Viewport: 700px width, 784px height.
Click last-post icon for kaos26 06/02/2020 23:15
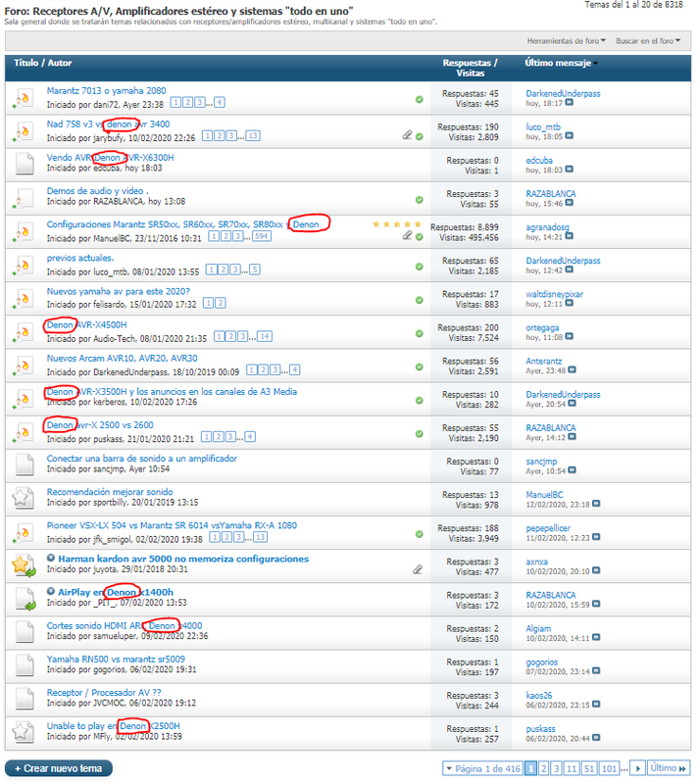tap(596, 705)
